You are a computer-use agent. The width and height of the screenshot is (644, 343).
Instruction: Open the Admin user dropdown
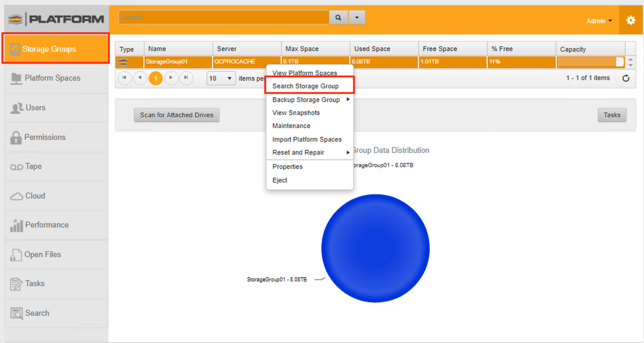599,21
